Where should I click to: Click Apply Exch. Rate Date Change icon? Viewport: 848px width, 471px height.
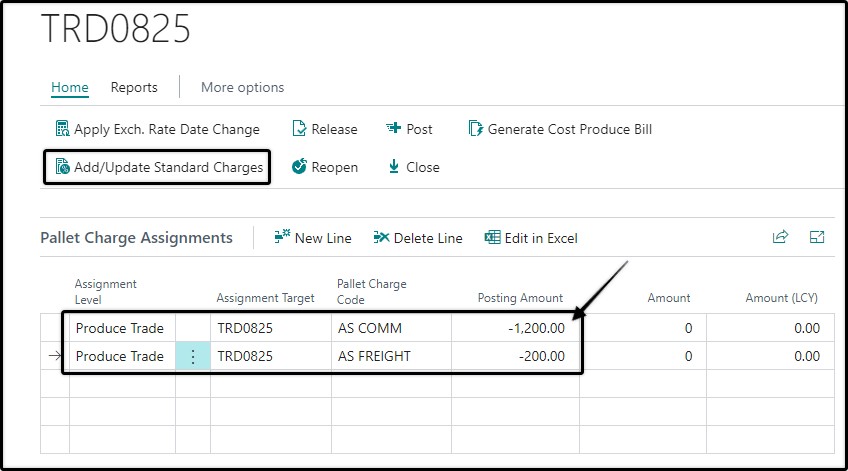click(63, 129)
